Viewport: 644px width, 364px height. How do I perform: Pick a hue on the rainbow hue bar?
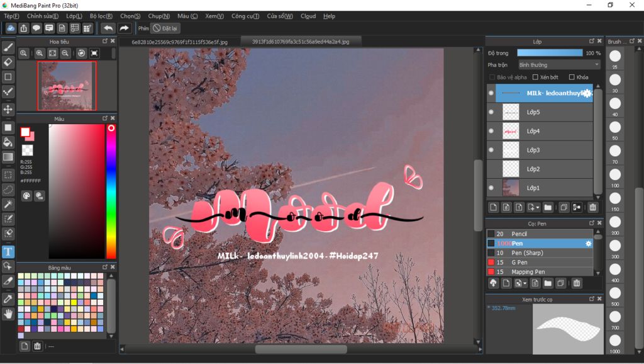(111, 191)
